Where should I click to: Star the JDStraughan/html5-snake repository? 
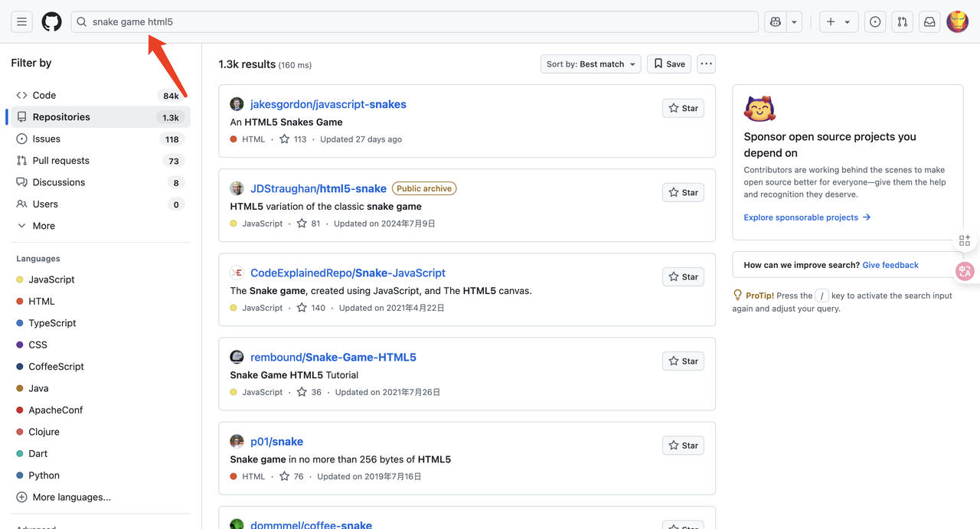pyautogui.click(x=683, y=193)
